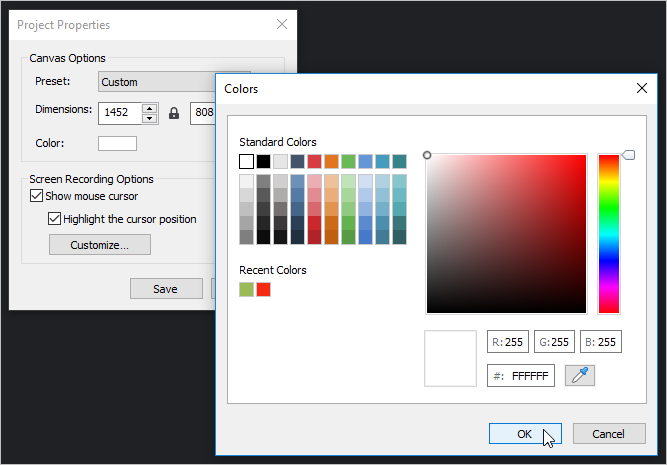Select the red standard color swatch
The height and width of the screenshot is (465, 667).
click(314, 161)
